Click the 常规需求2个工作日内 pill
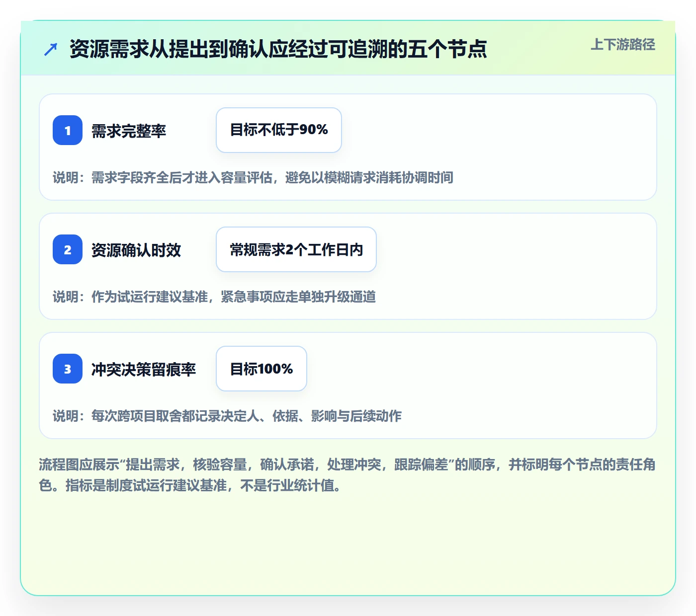Screen dimensions: 696x616 [296, 249]
